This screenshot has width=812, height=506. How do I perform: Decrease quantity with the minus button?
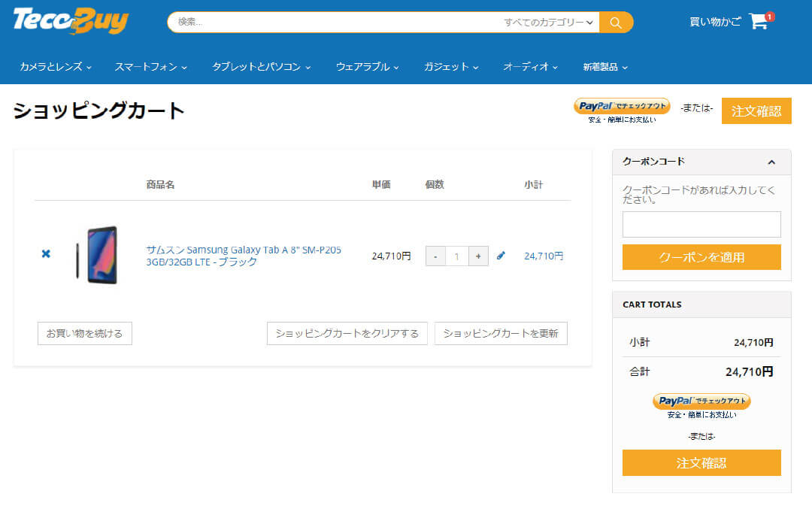pos(435,256)
